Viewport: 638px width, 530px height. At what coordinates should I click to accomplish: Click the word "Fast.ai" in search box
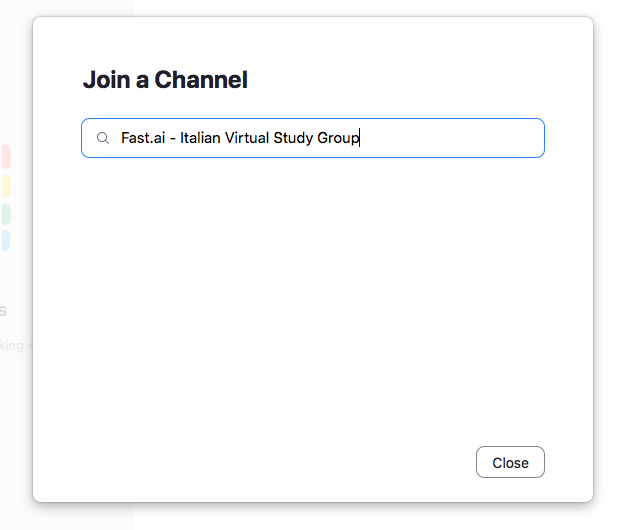(143, 138)
